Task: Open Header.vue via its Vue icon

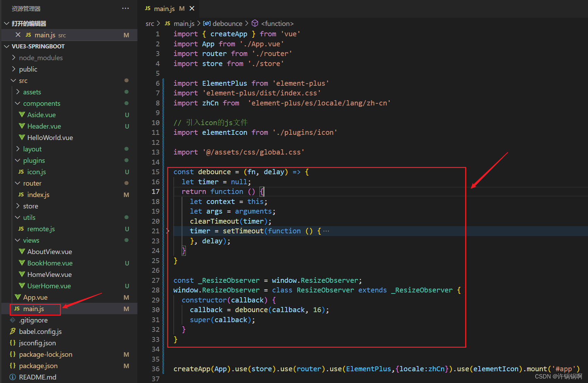Action: point(22,126)
